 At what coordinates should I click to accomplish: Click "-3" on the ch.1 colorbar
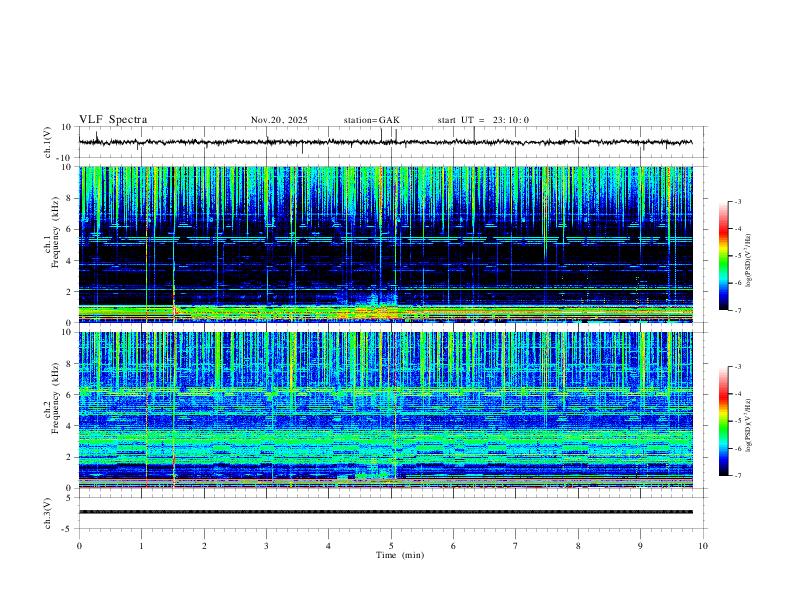737,201
